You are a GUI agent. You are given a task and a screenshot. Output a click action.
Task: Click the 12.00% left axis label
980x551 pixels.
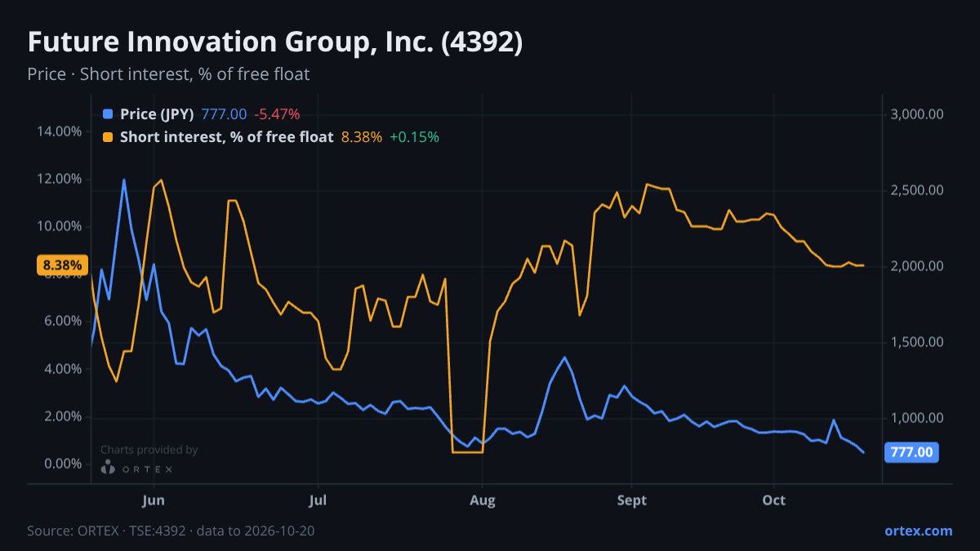[x=60, y=179]
